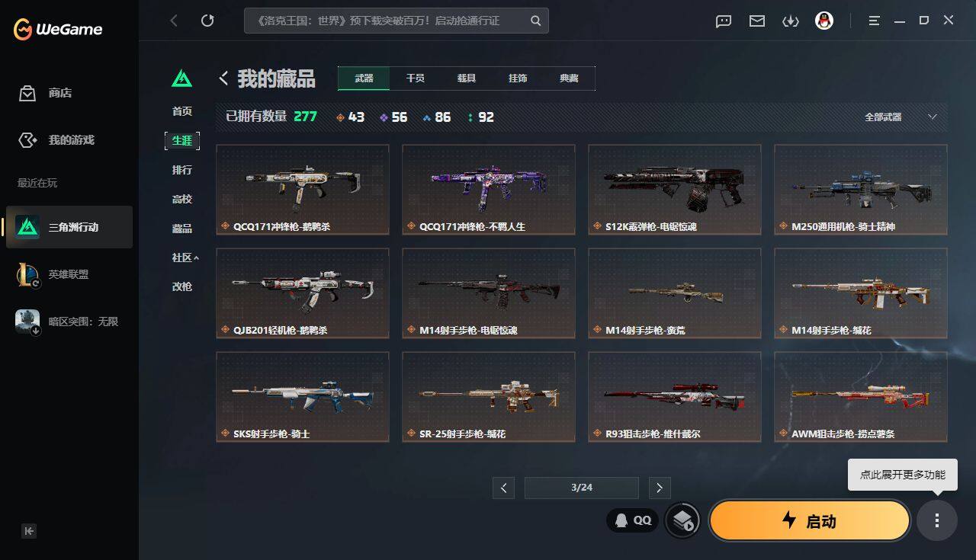976x560 pixels.
Task: Click the refresh page icon
Action: pos(207,21)
